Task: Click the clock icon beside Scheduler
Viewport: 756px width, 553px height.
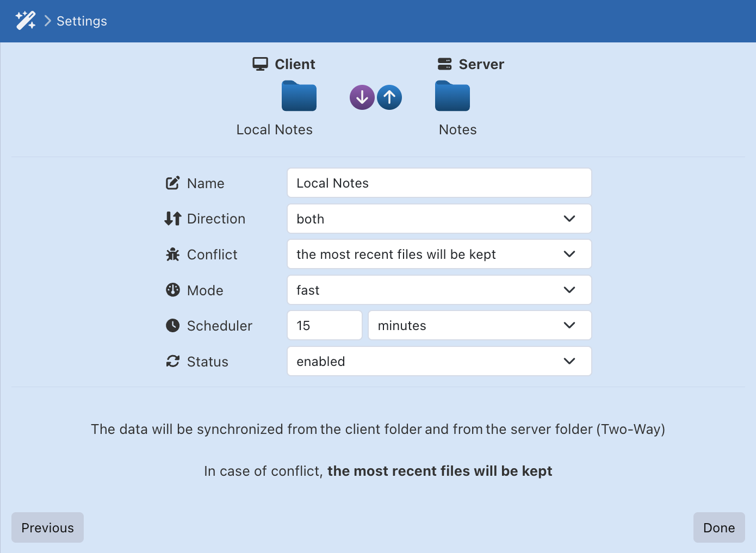Action: [x=172, y=325]
